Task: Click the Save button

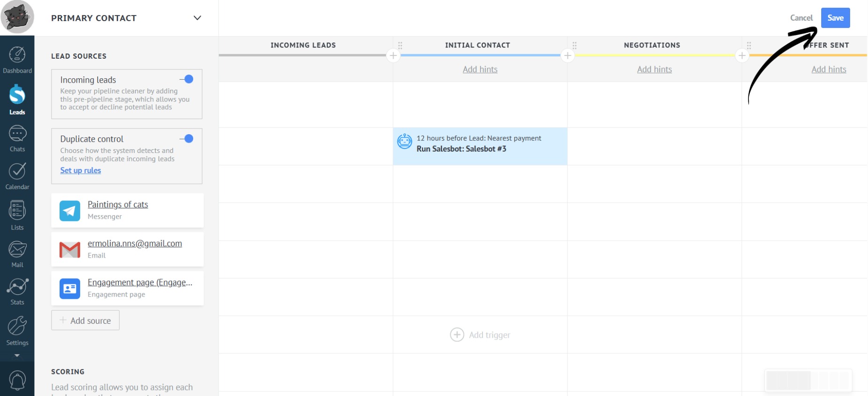Action: (835, 18)
